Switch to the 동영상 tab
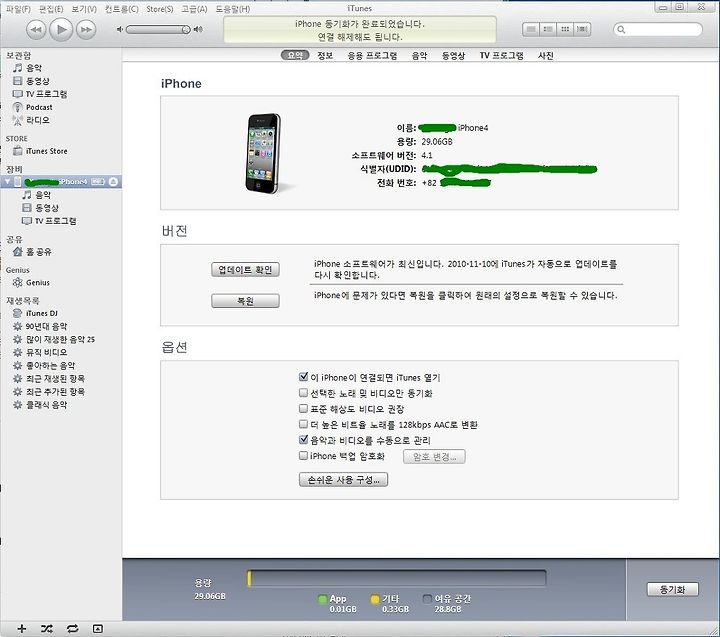Viewport: 720px width, 637px height. click(x=453, y=56)
